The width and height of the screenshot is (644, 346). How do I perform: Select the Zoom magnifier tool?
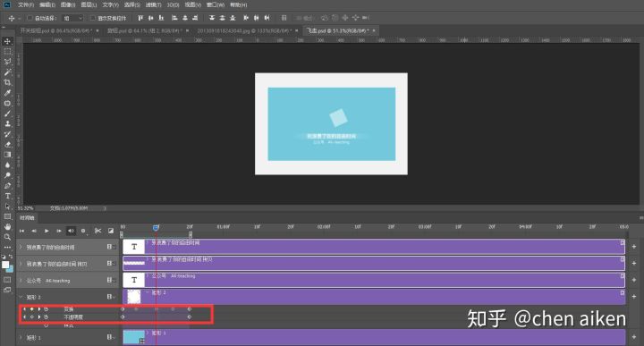pos(7,237)
